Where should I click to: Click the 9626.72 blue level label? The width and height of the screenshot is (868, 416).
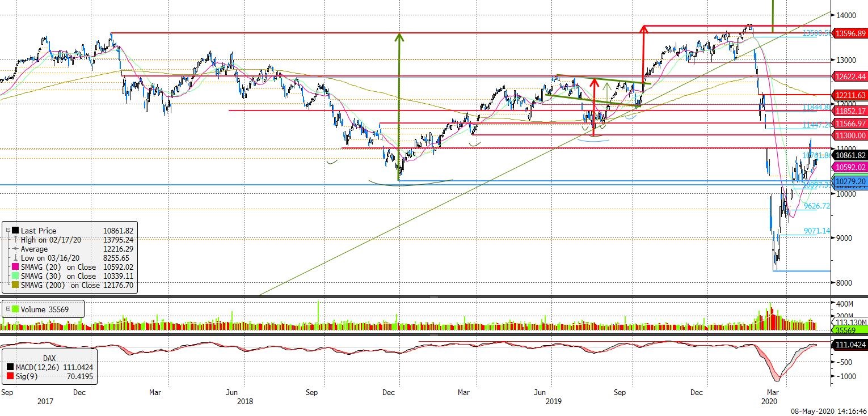click(x=817, y=206)
